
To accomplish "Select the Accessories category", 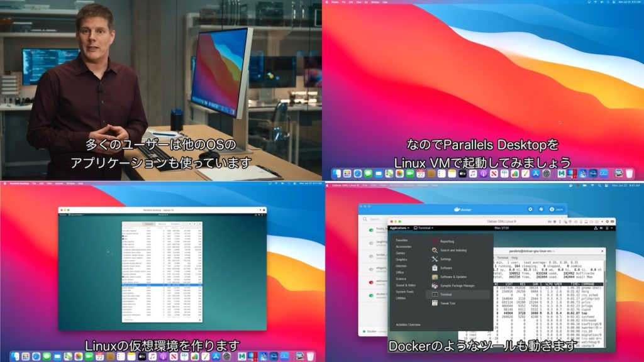I will [x=403, y=246].
